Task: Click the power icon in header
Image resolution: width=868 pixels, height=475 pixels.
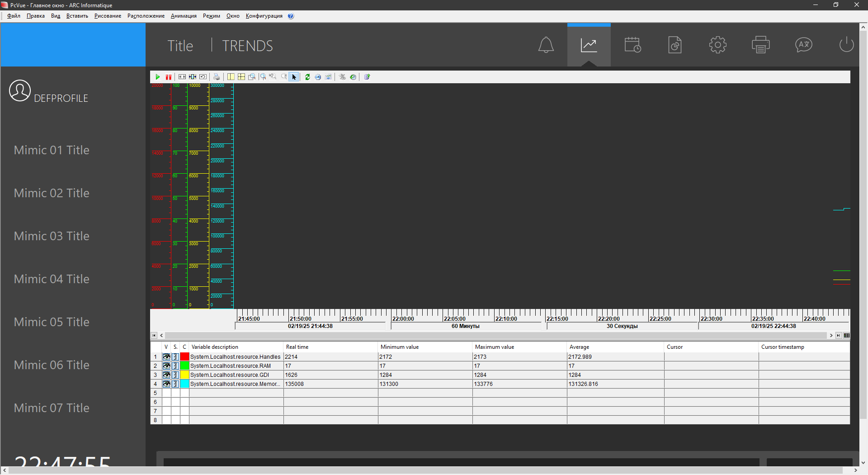Action: [846, 45]
